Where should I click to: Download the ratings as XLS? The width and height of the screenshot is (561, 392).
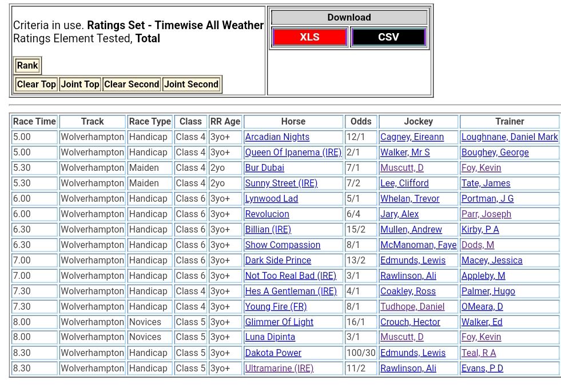[x=309, y=37]
